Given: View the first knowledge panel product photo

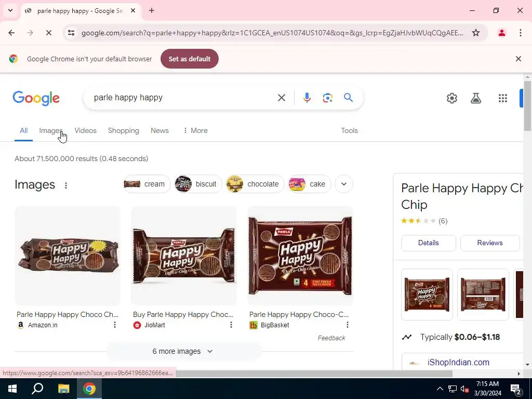Looking at the screenshot, I should pos(427,295).
